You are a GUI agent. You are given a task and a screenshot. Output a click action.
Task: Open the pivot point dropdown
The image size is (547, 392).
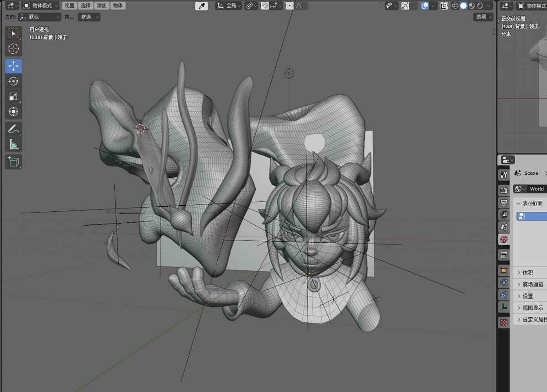251,6
